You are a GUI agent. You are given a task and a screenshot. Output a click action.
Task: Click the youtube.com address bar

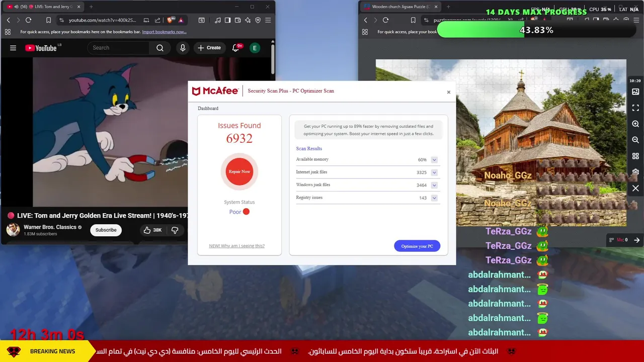[102, 20]
